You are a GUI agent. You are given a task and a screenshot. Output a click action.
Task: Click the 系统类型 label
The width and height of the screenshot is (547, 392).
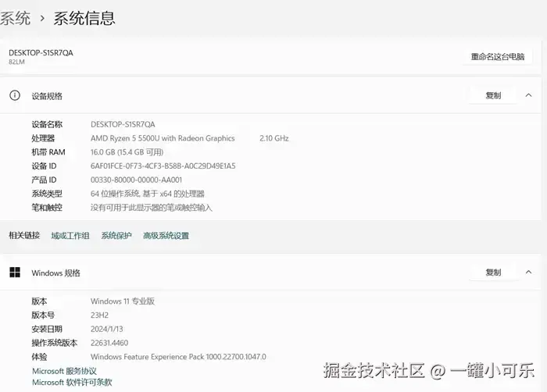pyautogui.click(x=47, y=194)
